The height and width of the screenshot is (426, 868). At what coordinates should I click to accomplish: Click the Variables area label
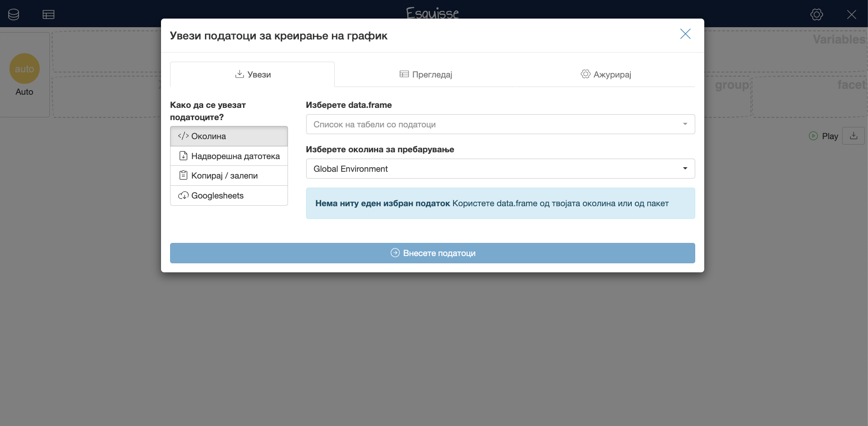[839, 39]
